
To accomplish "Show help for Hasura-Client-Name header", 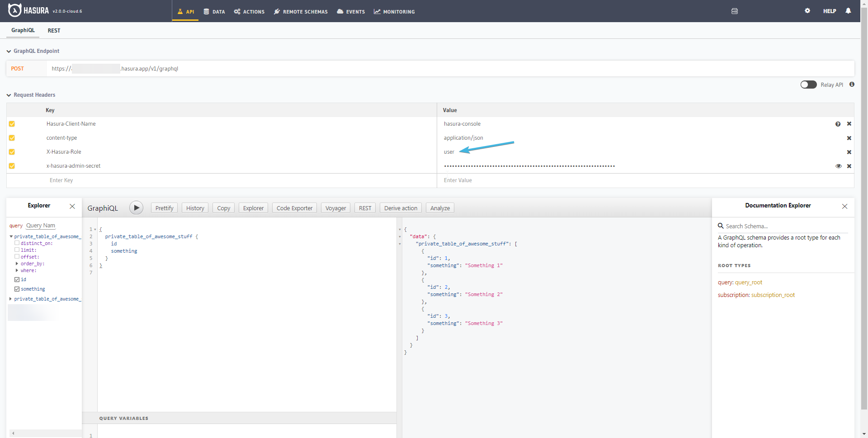I will [838, 124].
